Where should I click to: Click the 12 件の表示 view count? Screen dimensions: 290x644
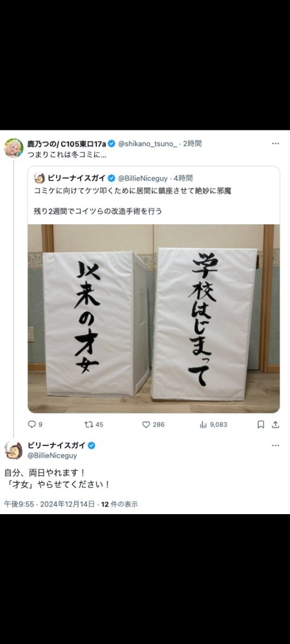coord(120,504)
